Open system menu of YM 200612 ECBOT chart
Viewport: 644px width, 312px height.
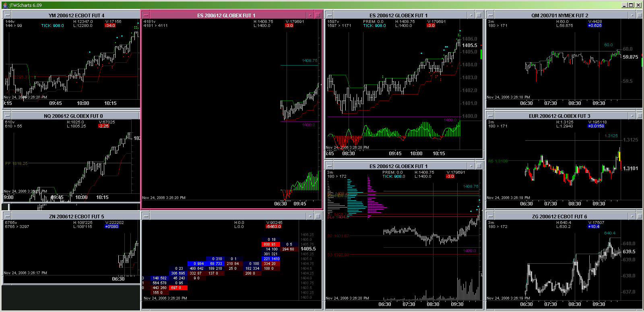pos(8,15)
